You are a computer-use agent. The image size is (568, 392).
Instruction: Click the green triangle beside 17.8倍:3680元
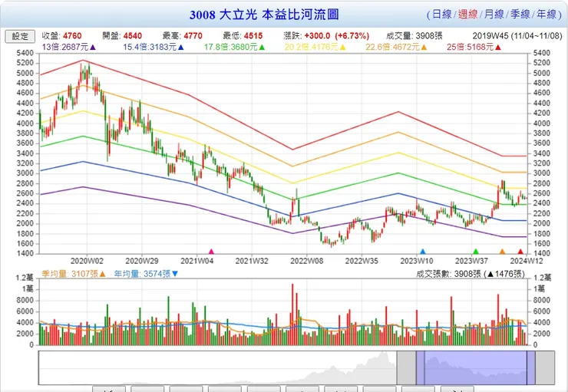(262, 47)
